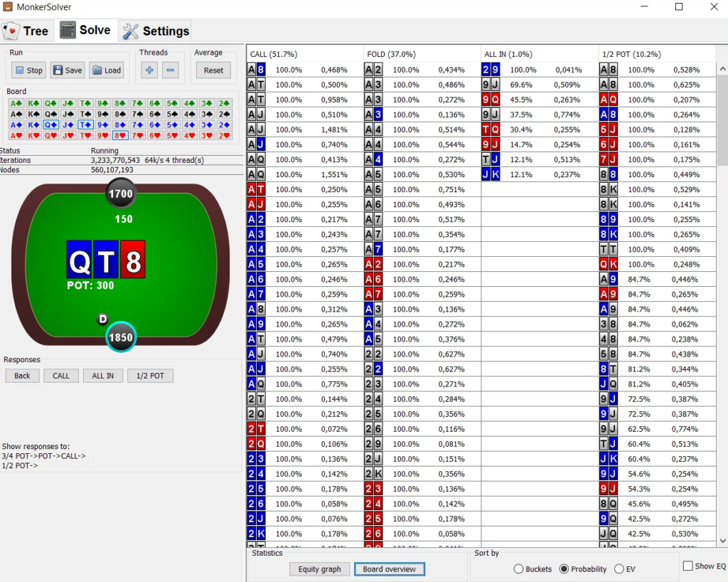This screenshot has height=582, width=728.
Task: Pick the ace of clubs board card
Action: click(x=16, y=103)
